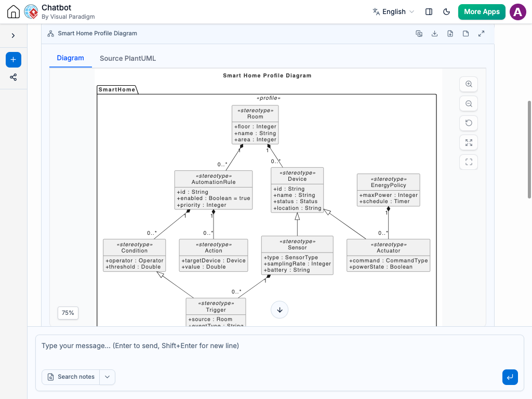The width and height of the screenshot is (532, 399).
Task: Send message with blue enter button
Action: (x=510, y=377)
